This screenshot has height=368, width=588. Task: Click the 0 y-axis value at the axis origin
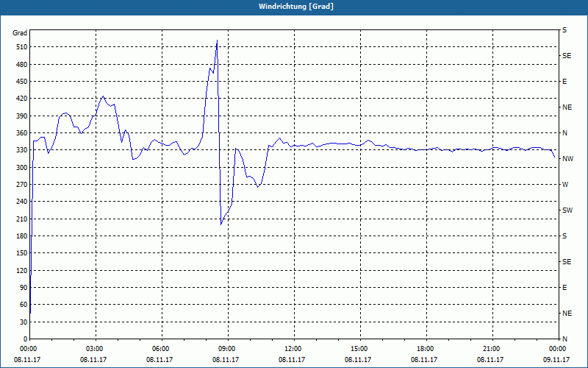26,339
